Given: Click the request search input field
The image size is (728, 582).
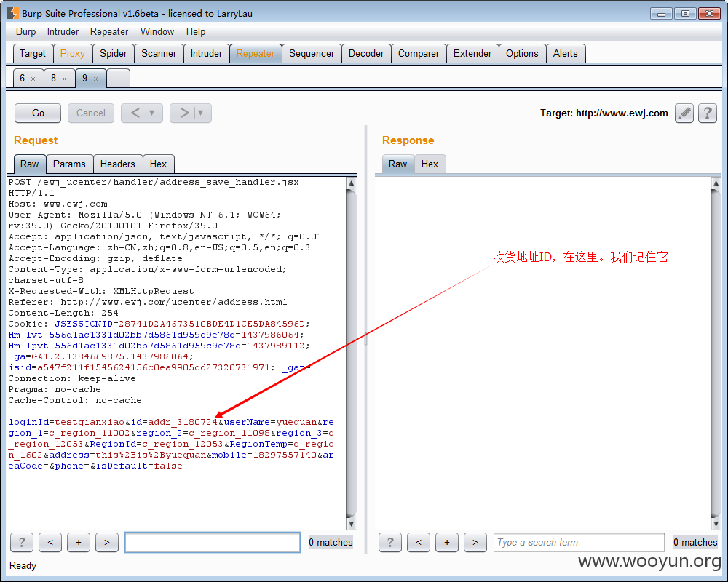Looking at the screenshot, I should pos(213,542).
